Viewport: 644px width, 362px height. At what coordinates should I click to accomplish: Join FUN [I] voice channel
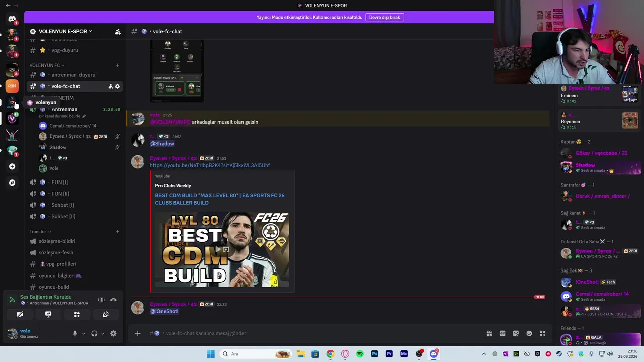point(74,182)
